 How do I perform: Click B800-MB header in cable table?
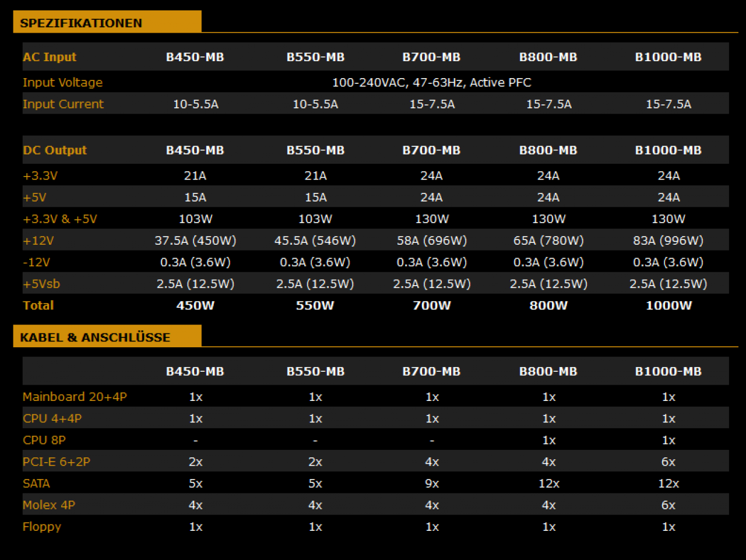[x=548, y=372]
